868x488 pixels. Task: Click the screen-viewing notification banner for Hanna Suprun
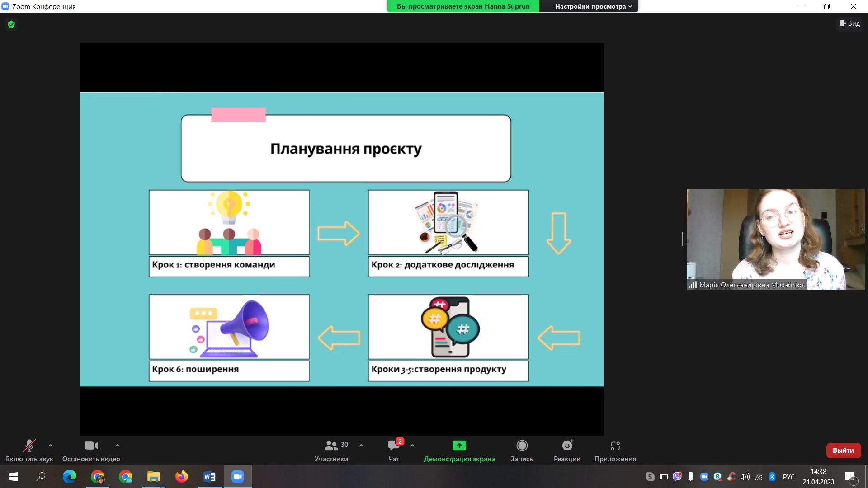coord(463,6)
